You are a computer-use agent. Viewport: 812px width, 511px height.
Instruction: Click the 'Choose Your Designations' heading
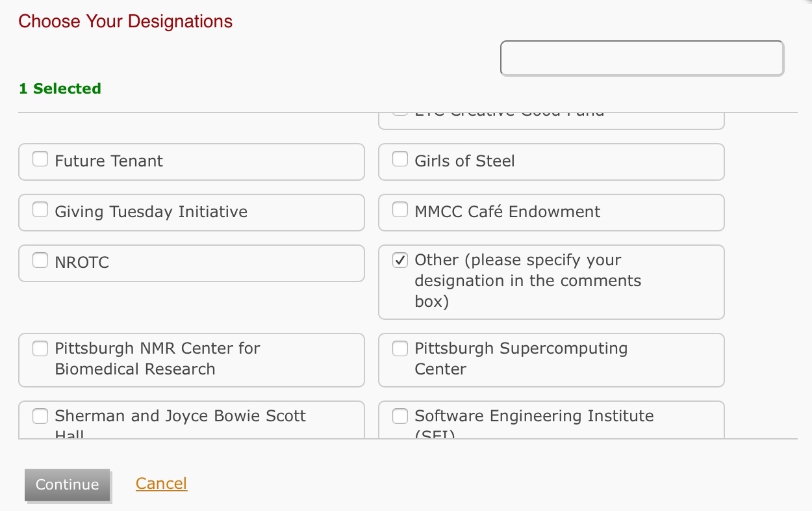125,21
